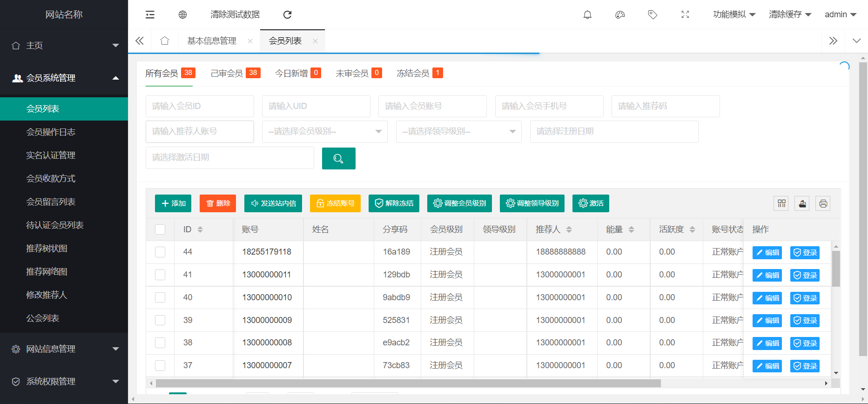The height and width of the screenshot is (404, 868).
Task: Click 编辑 for member ID 39
Action: click(x=767, y=321)
